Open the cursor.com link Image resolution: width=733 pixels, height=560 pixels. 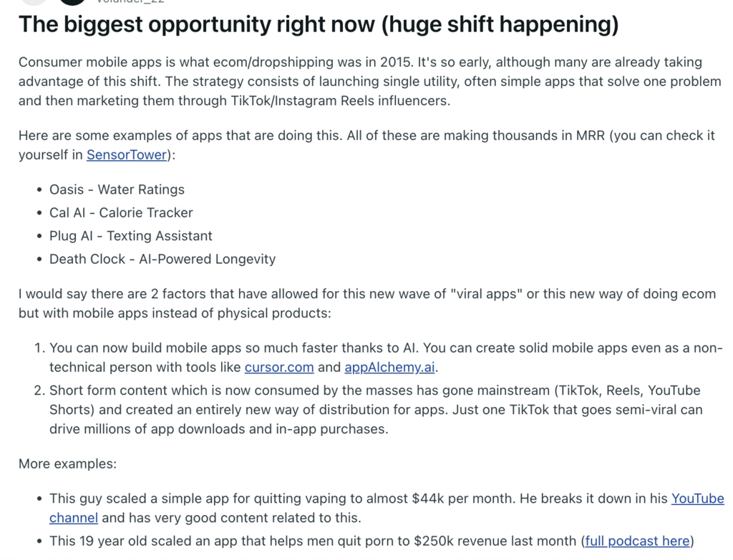point(279,367)
